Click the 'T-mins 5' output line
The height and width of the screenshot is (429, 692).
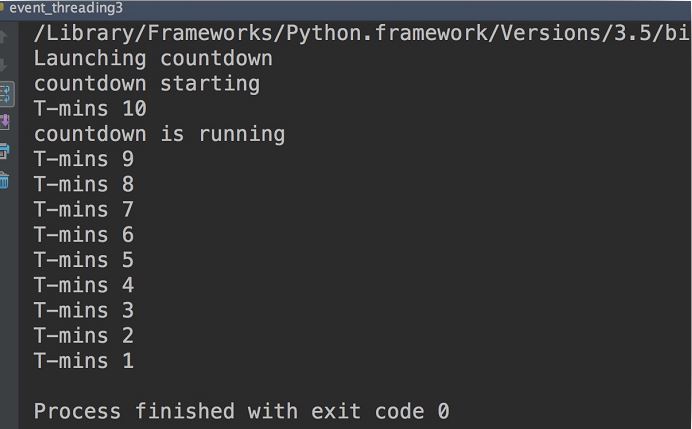point(84,260)
